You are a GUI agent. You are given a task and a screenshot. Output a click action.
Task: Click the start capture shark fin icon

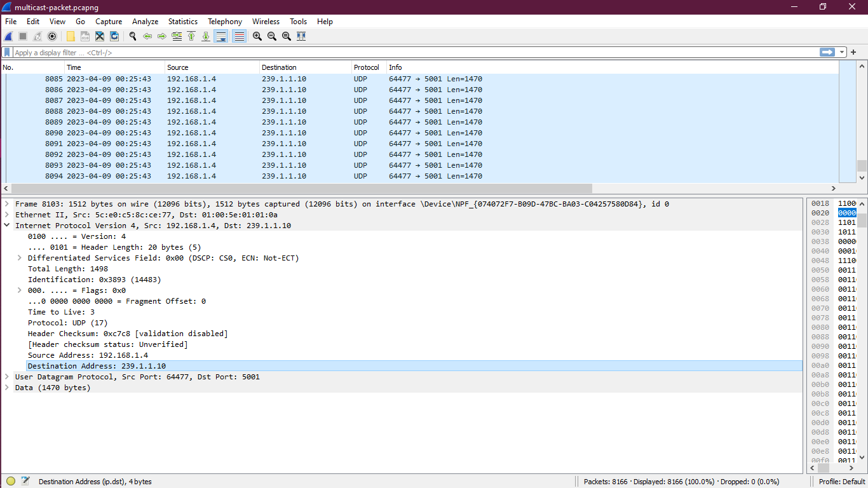9,36
